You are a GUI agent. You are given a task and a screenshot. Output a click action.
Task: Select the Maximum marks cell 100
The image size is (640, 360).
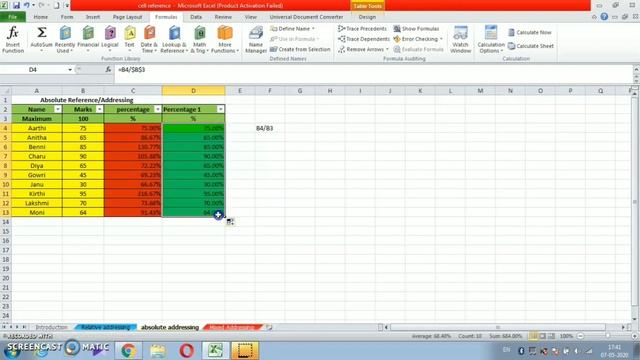[83, 119]
